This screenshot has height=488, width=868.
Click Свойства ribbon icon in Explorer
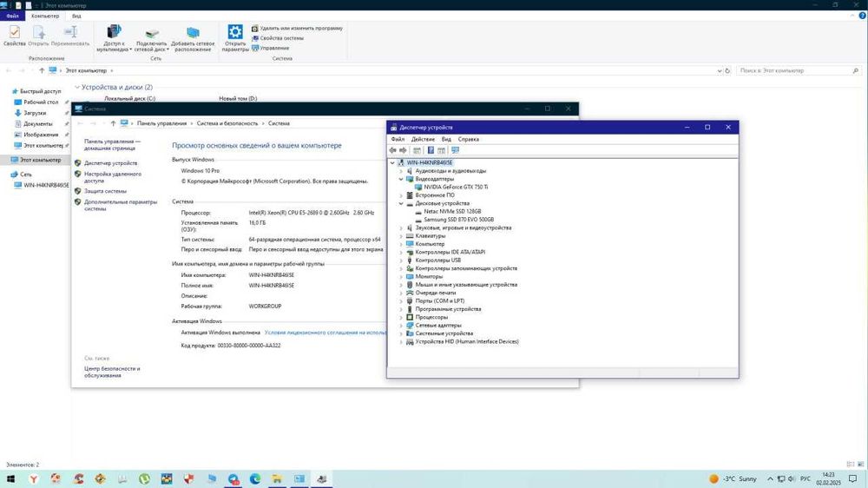(15, 36)
